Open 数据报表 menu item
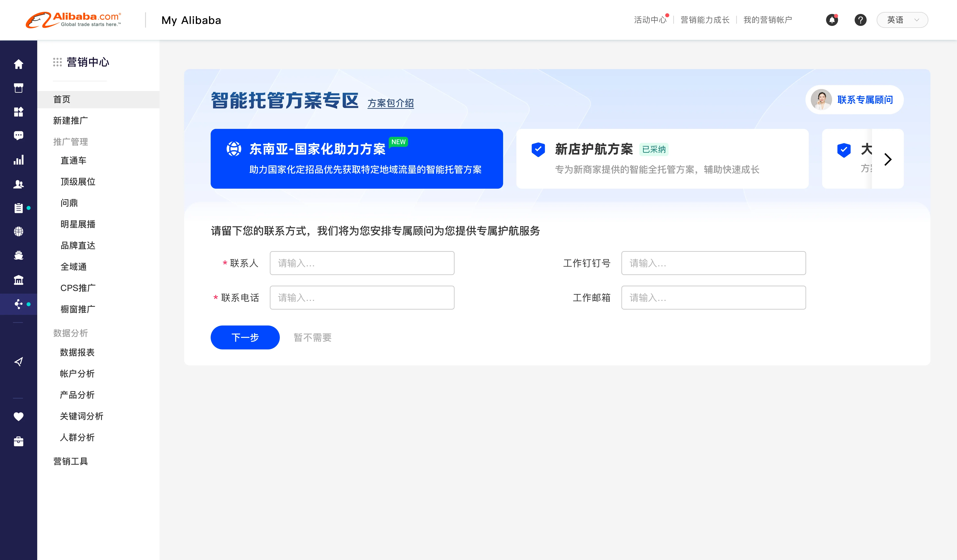The height and width of the screenshot is (560, 957). (x=77, y=352)
